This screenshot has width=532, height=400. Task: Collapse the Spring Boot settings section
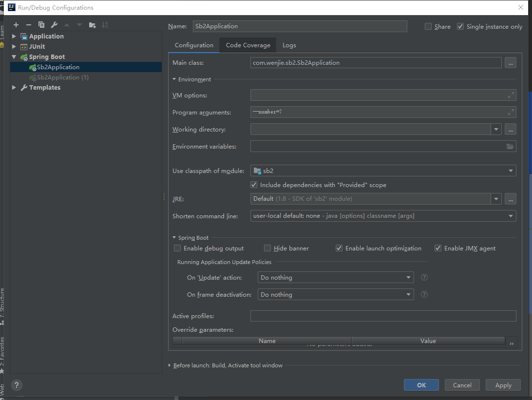coord(174,237)
